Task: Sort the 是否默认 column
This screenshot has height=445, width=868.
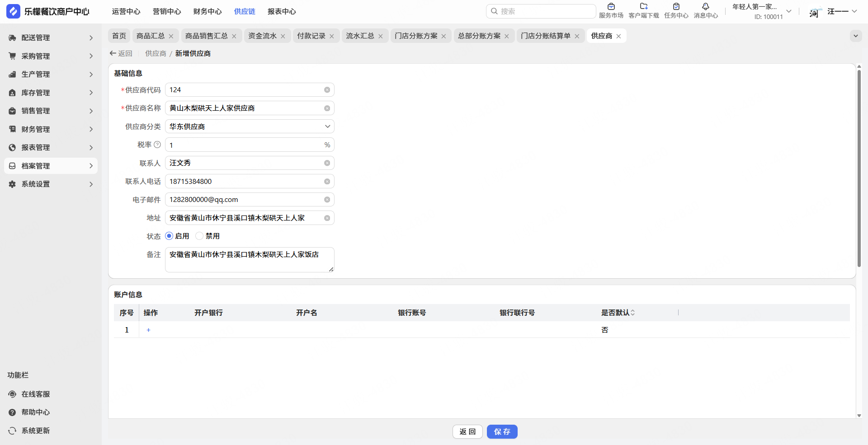Action: tap(633, 313)
